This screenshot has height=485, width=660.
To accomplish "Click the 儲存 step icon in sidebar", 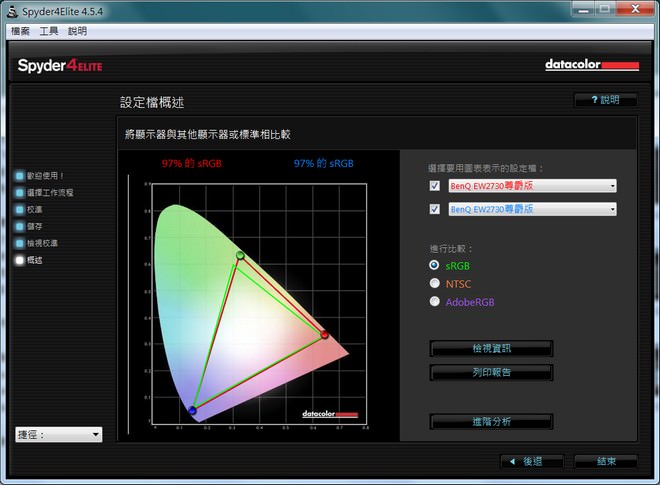I will (20, 226).
